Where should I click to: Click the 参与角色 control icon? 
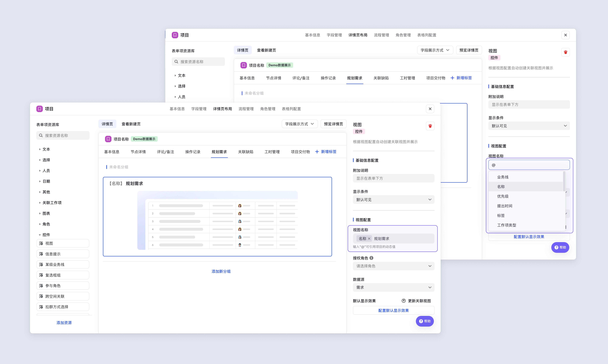pos(41,286)
